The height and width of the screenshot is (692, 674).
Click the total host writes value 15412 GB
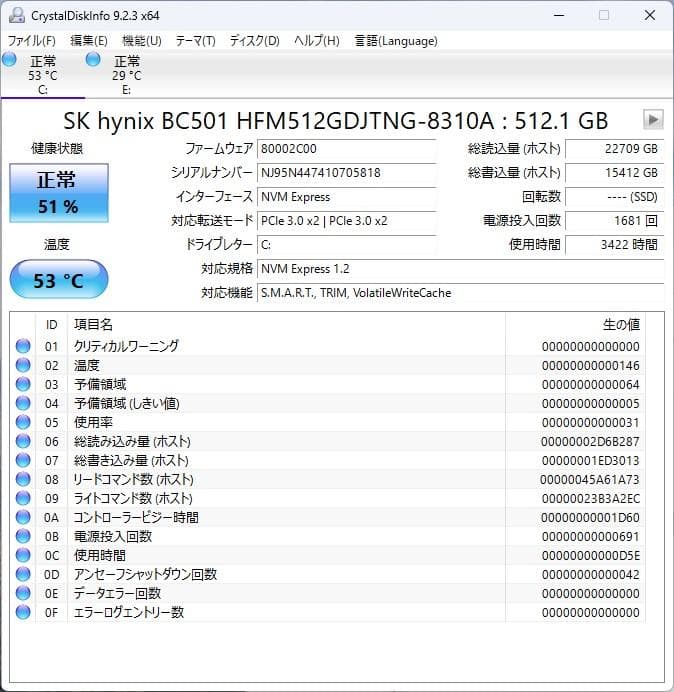(614, 173)
